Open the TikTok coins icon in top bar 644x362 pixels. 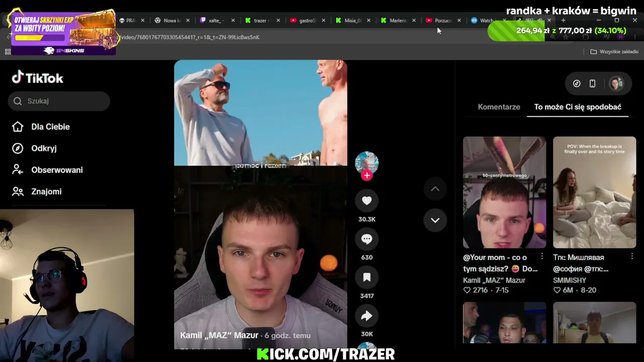(577, 84)
